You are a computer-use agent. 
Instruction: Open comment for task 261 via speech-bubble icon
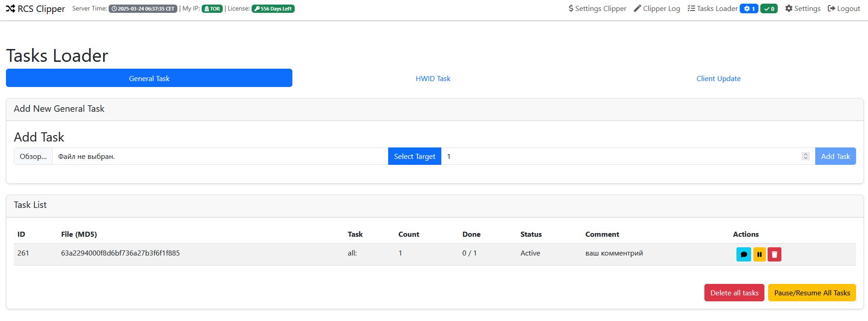[743, 254]
